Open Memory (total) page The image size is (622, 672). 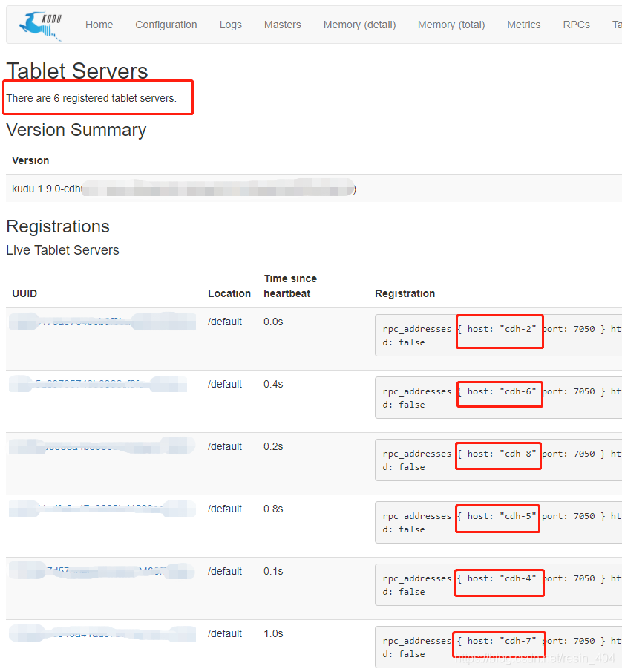click(x=451, y=25)
